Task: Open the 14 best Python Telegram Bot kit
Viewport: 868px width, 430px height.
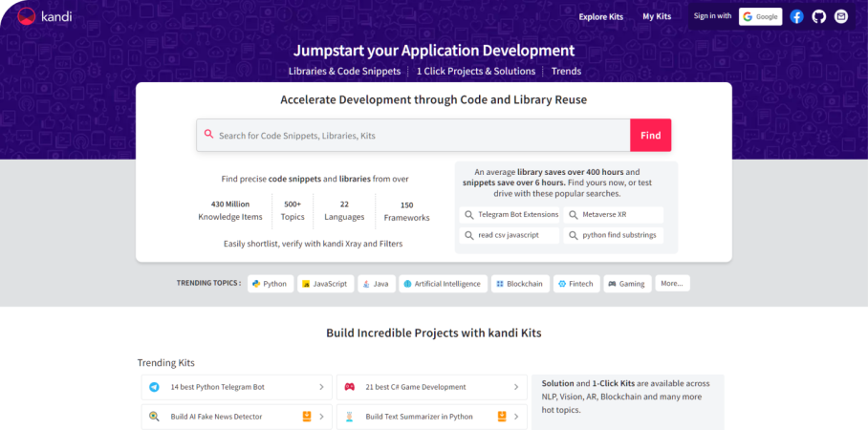Action: tap(237, 387)
